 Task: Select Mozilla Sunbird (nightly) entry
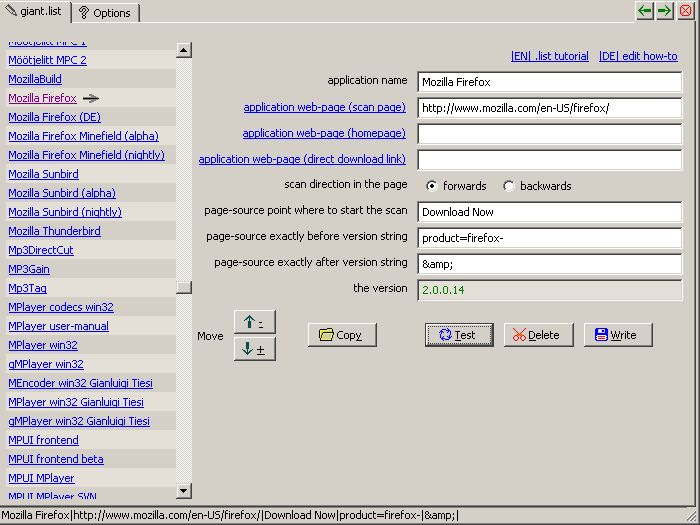click(65, 212)
